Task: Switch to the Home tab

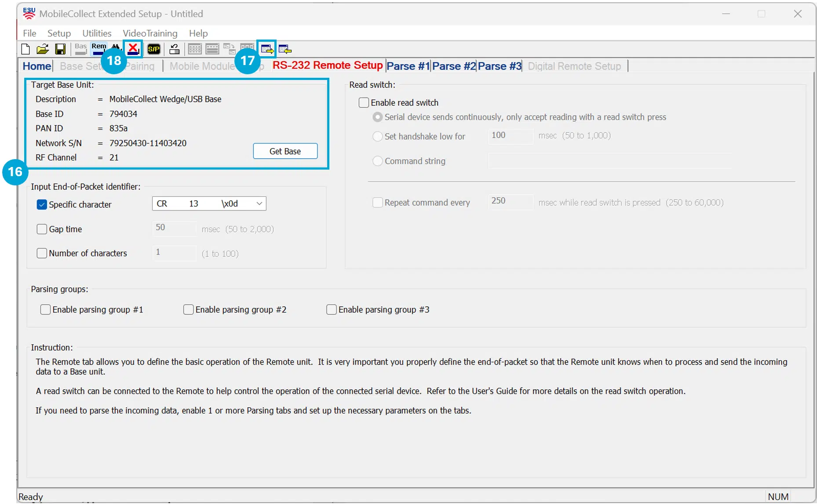Action: (37, 66)
